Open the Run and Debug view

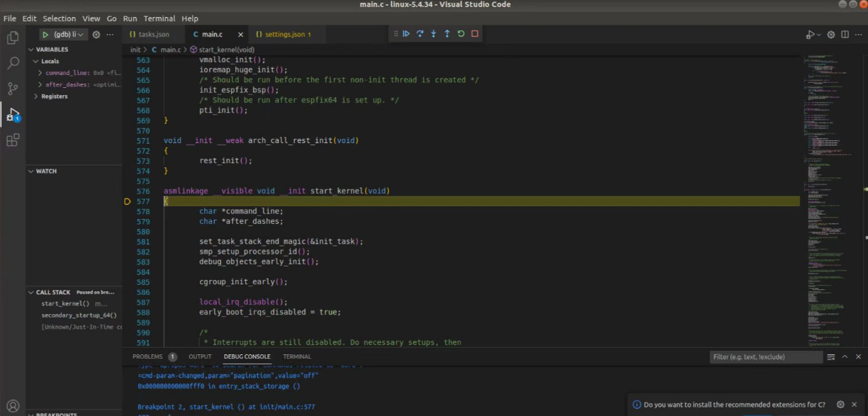point(13,114)
